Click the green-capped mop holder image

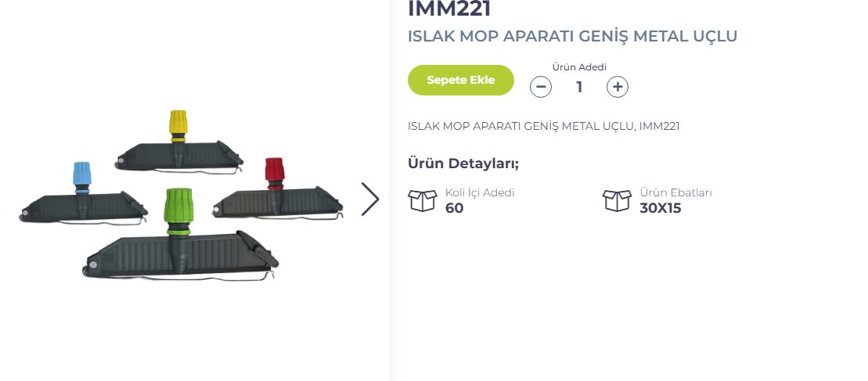(180, 239)
